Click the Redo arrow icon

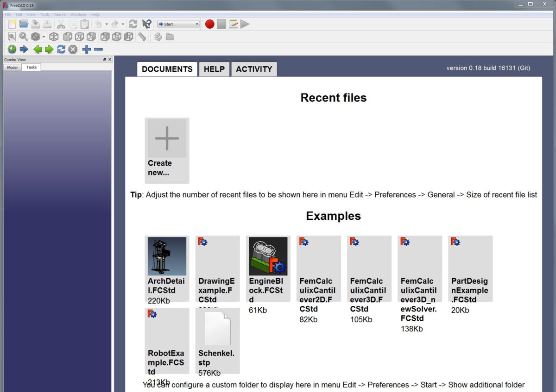(x=114, y=24)
